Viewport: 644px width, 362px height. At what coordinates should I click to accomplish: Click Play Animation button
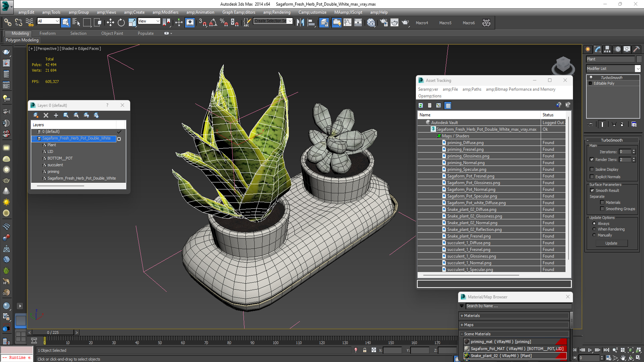590,350
